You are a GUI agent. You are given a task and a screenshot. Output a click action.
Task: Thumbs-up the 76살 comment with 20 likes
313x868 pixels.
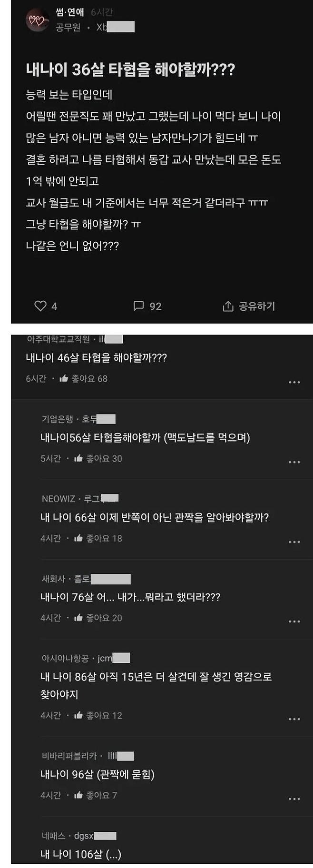point(78,618)
